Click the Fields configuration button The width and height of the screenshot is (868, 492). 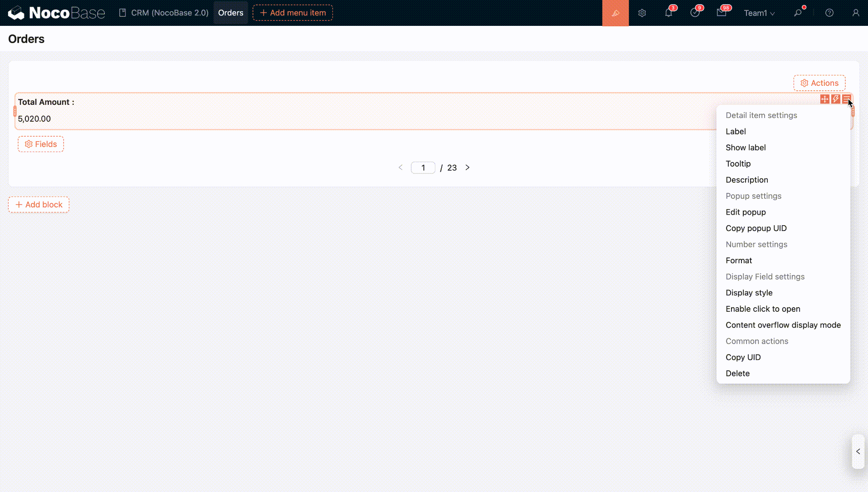coord(41,144)
